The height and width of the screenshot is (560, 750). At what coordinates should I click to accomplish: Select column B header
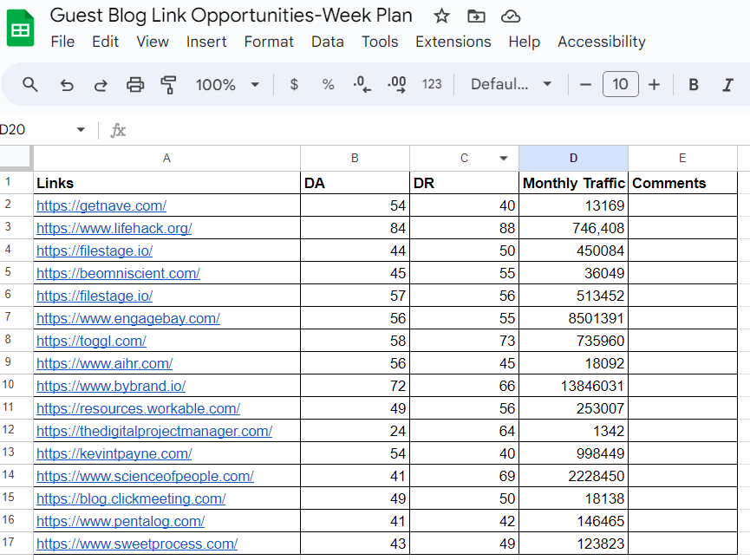pyautogui.click(x=355, y=159)
